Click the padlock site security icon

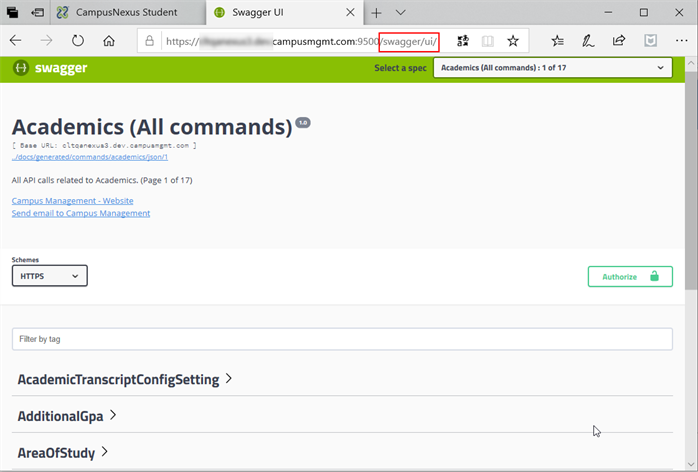150,41
